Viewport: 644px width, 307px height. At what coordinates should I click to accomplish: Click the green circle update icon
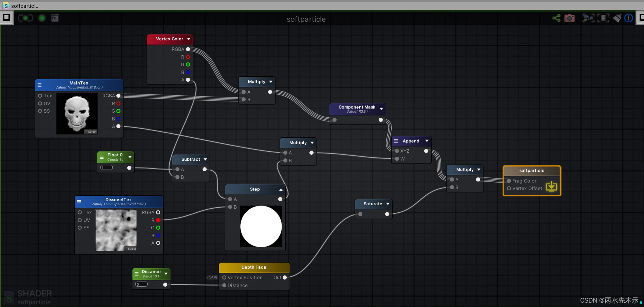click(42, 18)
